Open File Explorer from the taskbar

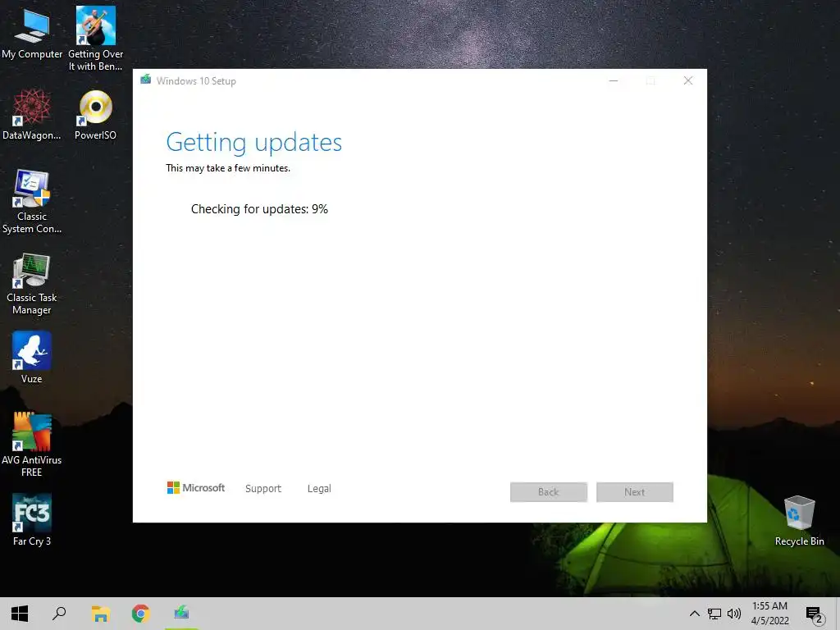pos(100,614)
